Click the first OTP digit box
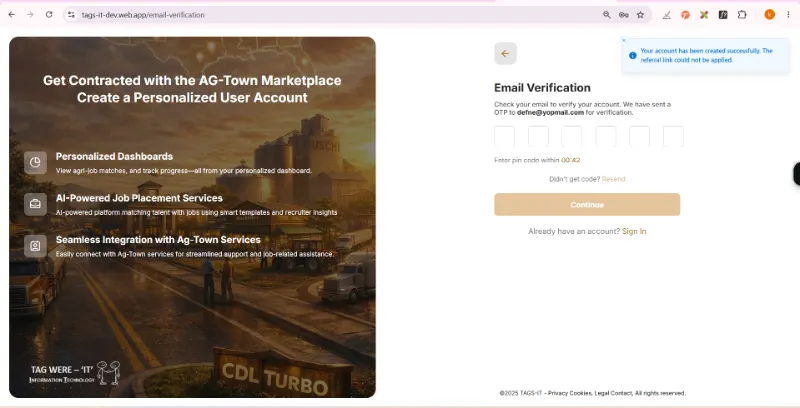 504,137
